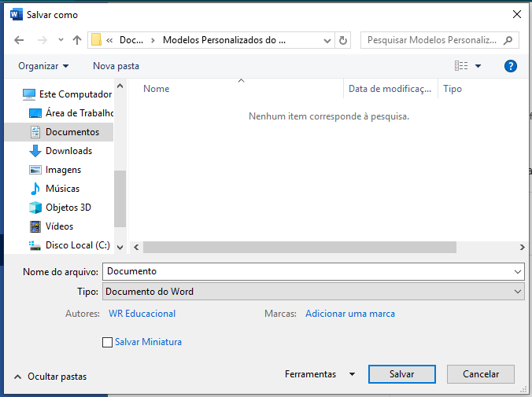Viewport: 532px width, 397px height.
Task: Refresh the current folder location
Action: pos(343,40)
